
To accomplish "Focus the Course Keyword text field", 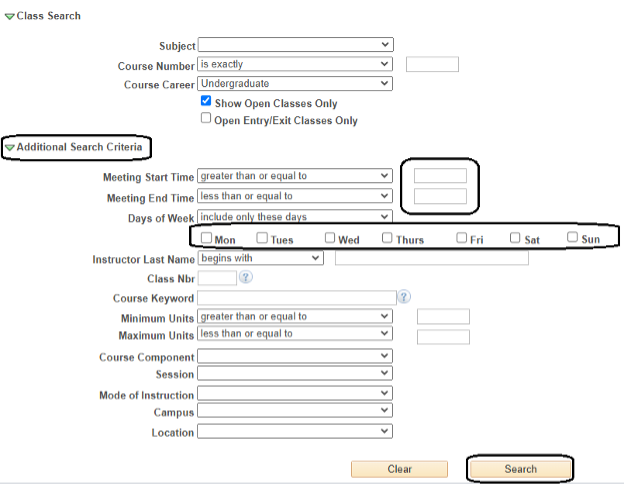I will pos(297,298).
